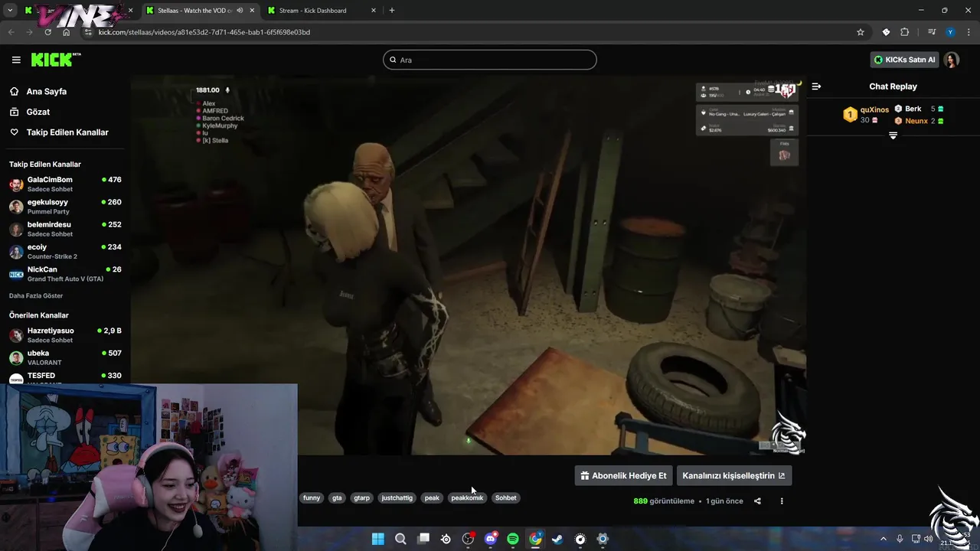This screenshot has height=551, width=980.
Task: Click the KICKs Satın Al button
Action: [904, 60]
